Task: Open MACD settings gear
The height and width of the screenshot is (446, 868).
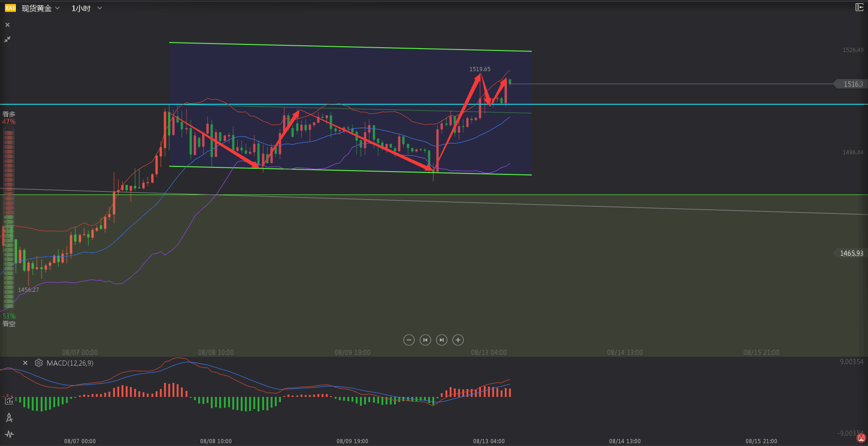Action: coord(39,363)
